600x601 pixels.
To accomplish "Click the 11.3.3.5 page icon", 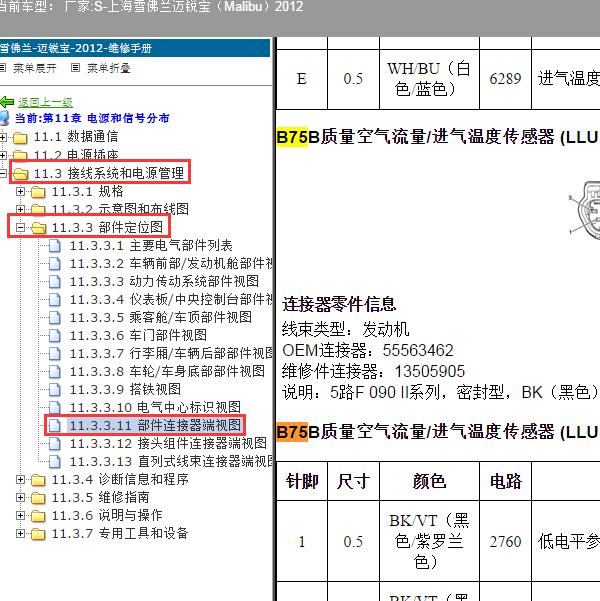I will coord(55,317).
